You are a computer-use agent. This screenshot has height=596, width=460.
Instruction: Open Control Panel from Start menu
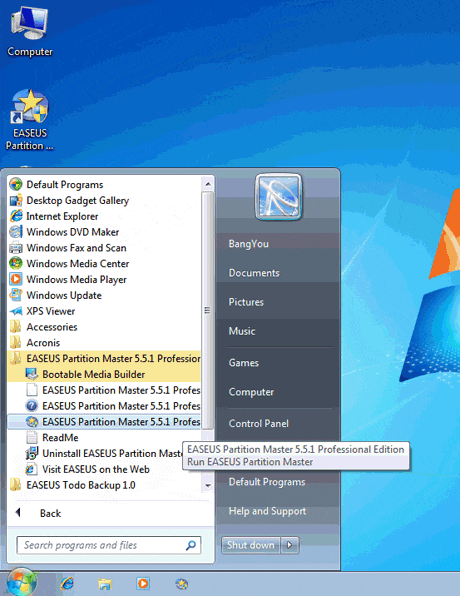click(259, 423)
